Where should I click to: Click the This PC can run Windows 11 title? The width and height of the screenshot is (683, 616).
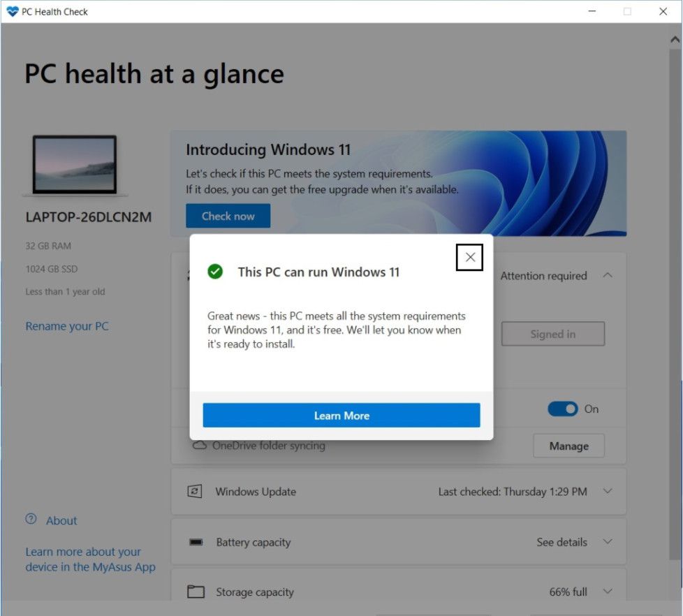coord(318,272)
